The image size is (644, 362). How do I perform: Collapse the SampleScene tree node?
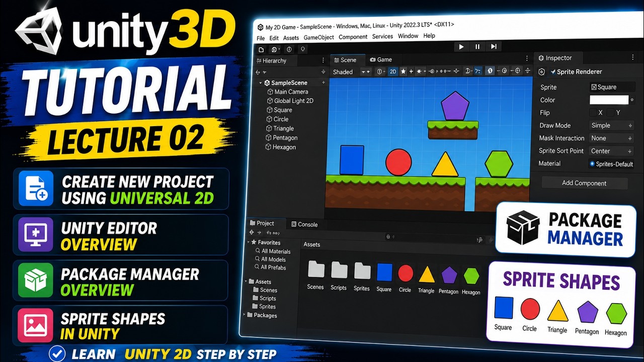(261, 83)
